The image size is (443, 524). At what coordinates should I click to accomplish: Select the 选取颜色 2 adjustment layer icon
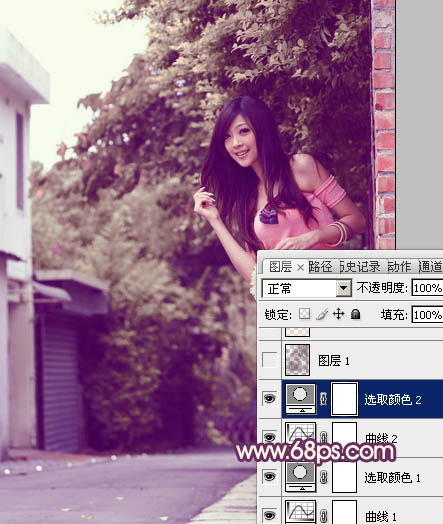pyautogui.click(x=301, y=399)
